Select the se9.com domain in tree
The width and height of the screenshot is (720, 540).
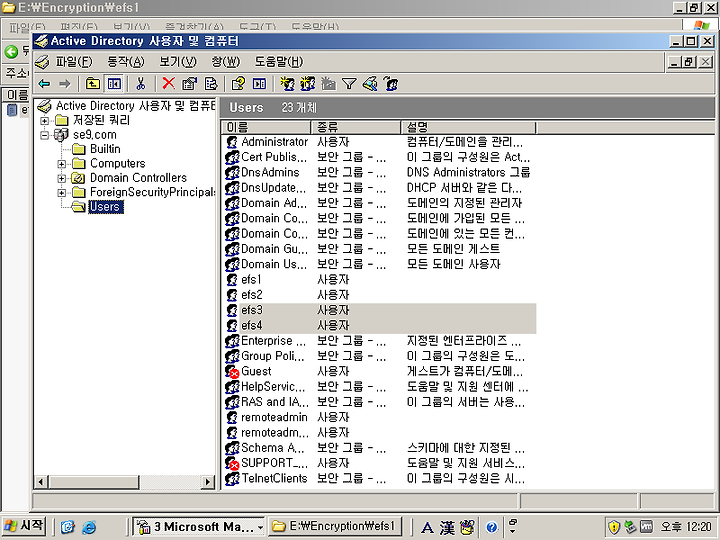pos(95,135)
